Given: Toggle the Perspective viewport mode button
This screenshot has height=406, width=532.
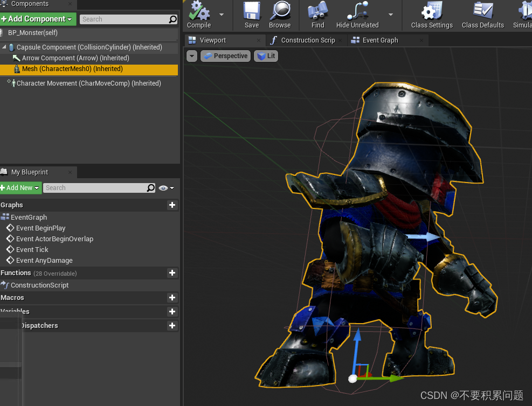Looking at the screenshot, I should tap(225, 56).
